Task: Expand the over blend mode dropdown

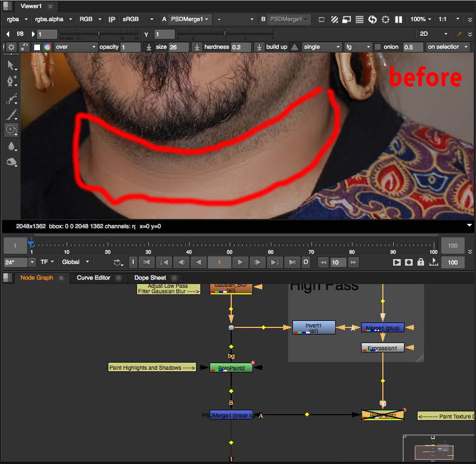Action: coord(75,47)
